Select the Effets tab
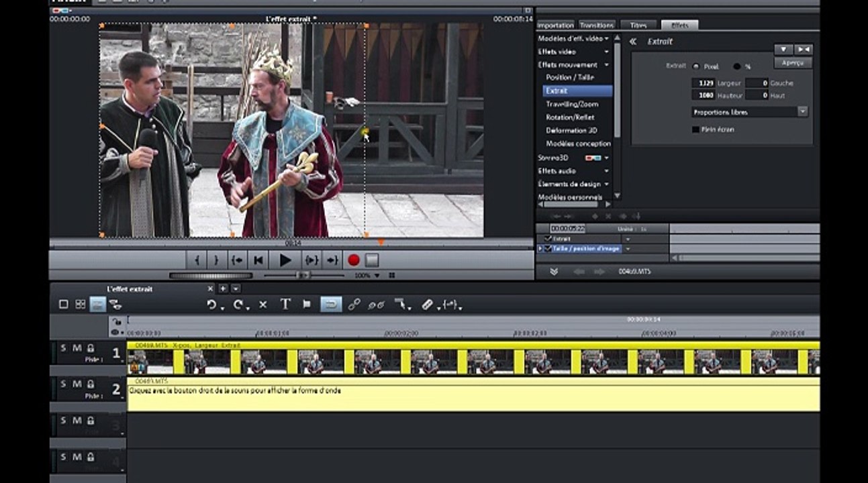 tap(679, 25)
